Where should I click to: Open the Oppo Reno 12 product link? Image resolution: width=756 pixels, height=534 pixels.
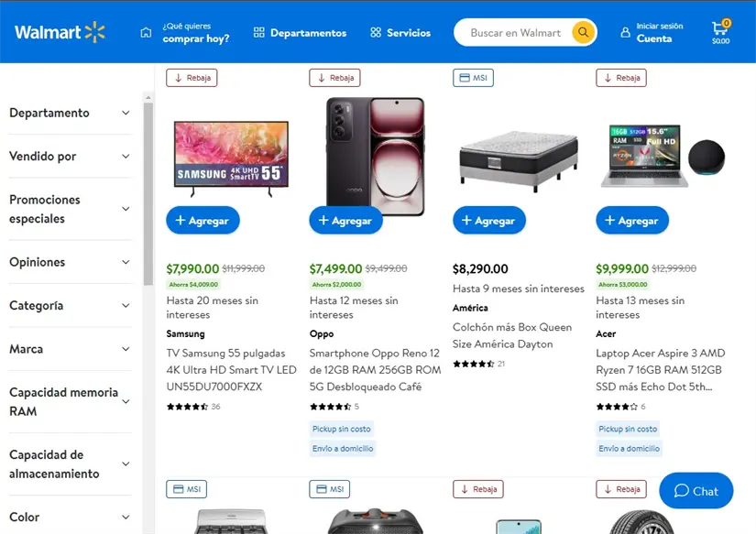(x=375, y=370)
